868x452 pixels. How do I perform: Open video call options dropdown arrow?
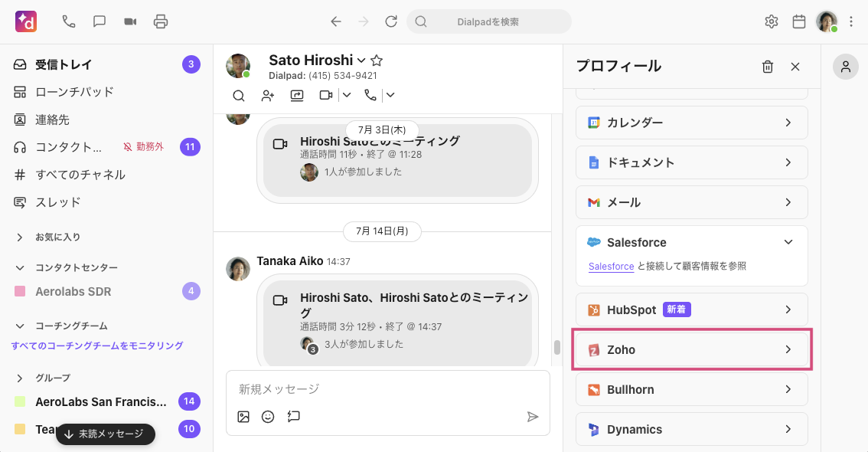tap(347, 95)
